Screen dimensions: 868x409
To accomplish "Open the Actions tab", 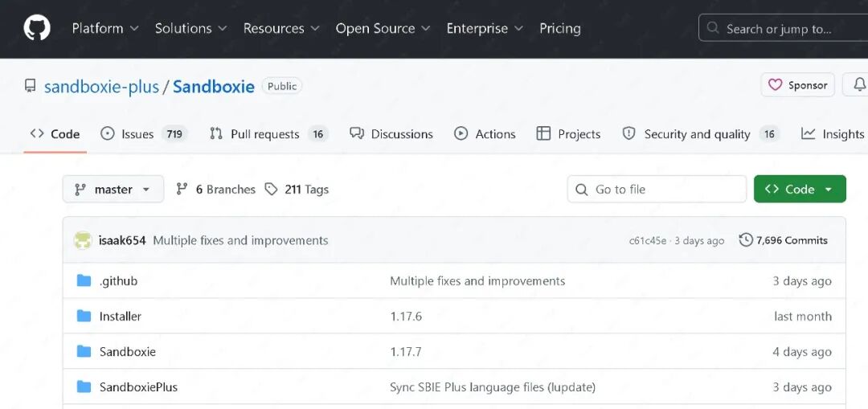I will click(x=485, y=134).
